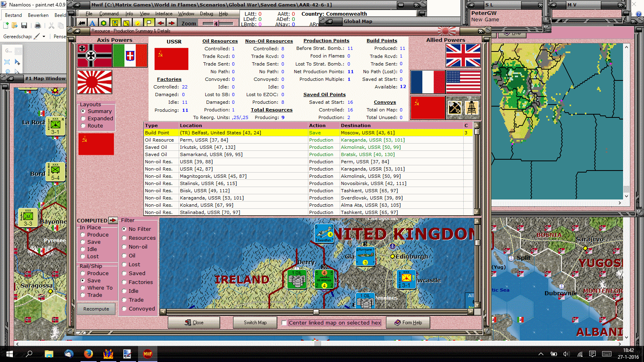
Task: Open the File menu in Mwif
Action: pyautogui.click(x=89, y=14)
